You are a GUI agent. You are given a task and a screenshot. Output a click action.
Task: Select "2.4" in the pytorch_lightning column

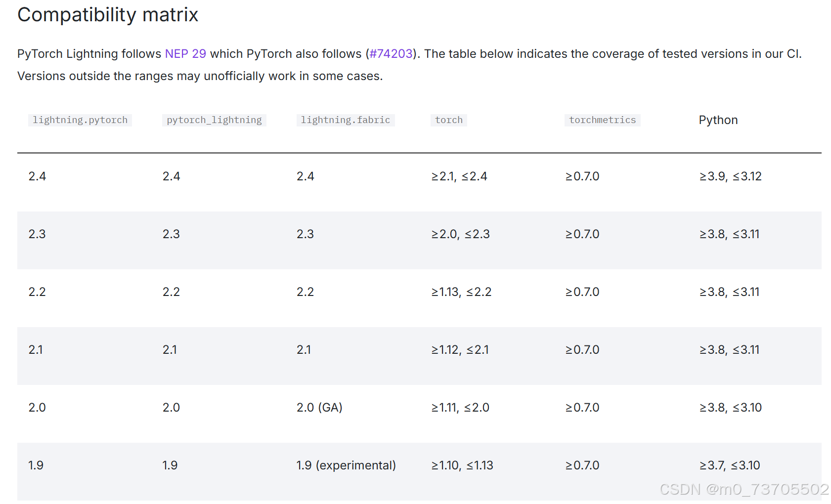(171, 176)
